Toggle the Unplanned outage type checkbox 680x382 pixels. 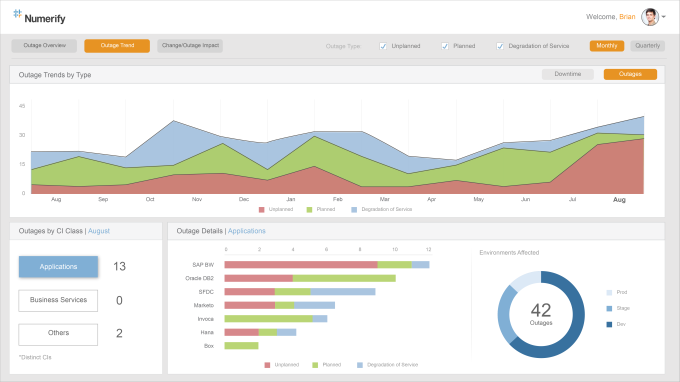point(383,46)
